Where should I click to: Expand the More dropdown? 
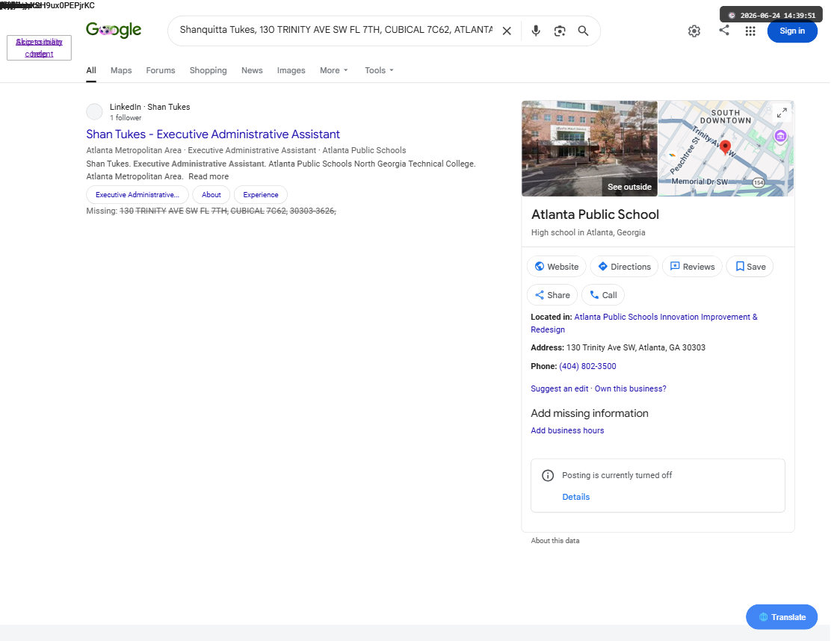pos(334,70)
